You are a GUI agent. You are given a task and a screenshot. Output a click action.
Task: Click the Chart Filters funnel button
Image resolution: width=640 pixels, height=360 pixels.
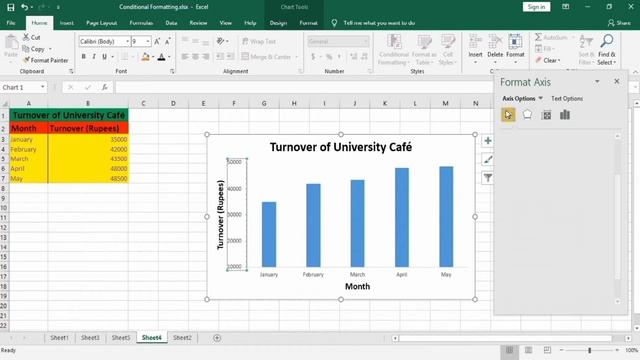click(488, 178)
